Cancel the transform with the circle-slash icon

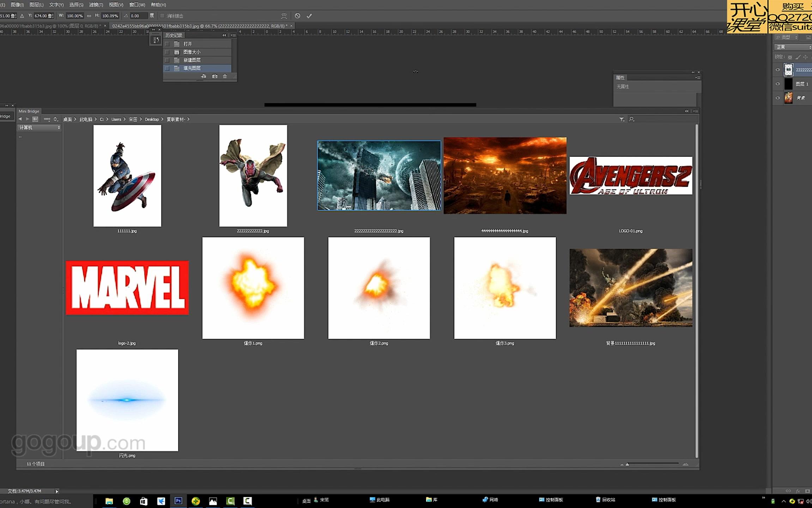[297, 16]
